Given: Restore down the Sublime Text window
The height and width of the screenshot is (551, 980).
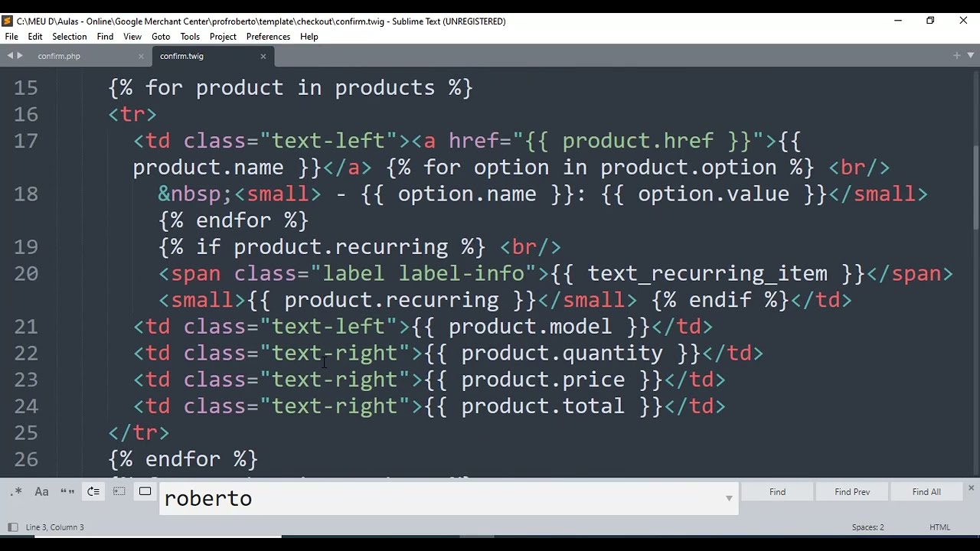Looking at the screenshot, I should (930, 21).
